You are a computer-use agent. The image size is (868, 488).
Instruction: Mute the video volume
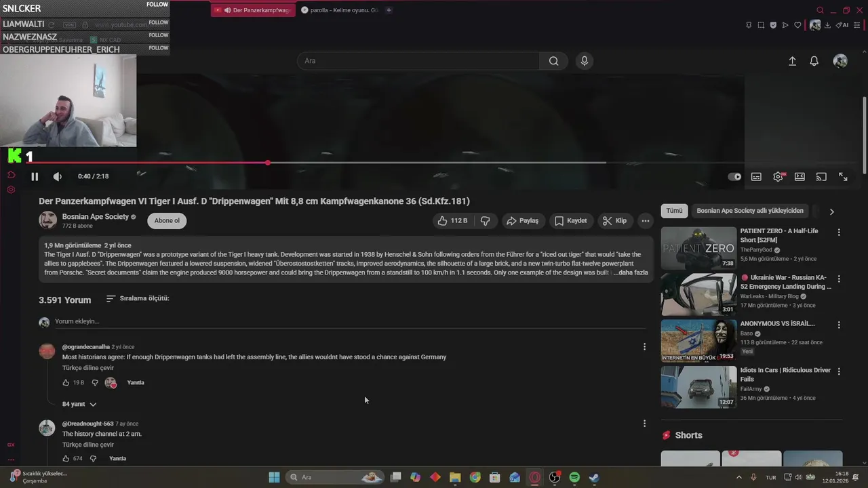pos(58,176)
